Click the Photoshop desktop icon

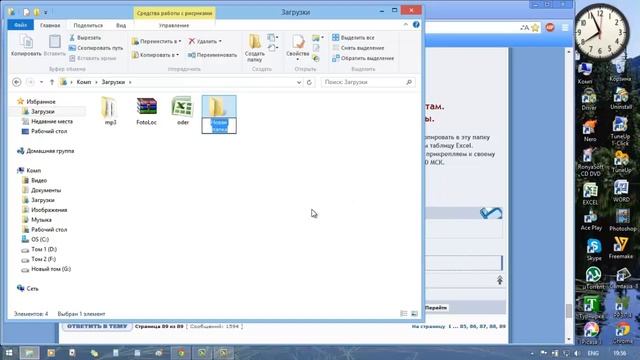[622, 220]
